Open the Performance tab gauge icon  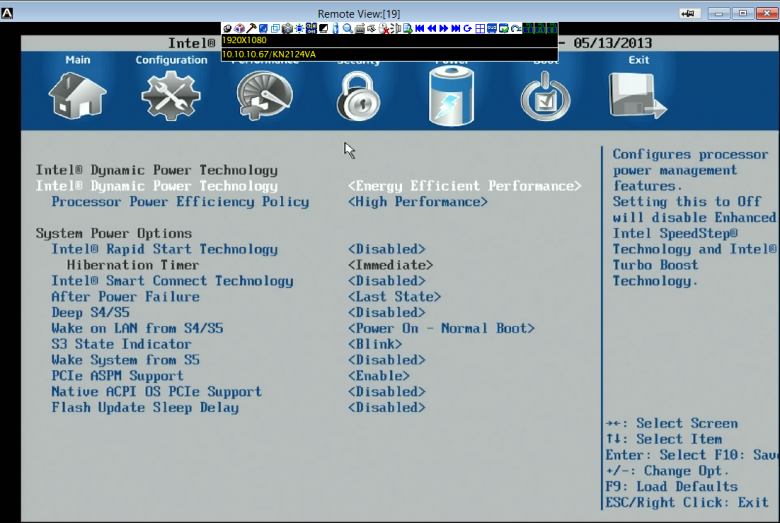point(264,95)
